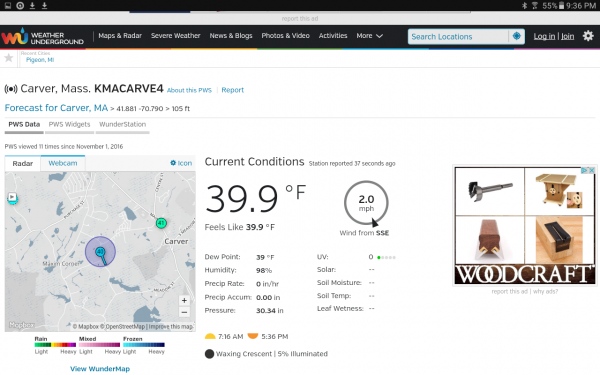
Task: Click the Report link beside station name
Action: (x=232, y=90)
